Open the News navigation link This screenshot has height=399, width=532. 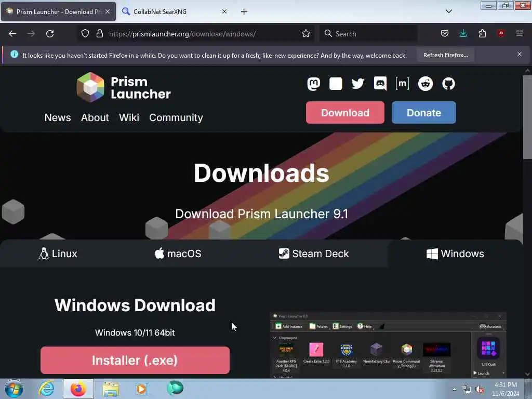[58, 117]
